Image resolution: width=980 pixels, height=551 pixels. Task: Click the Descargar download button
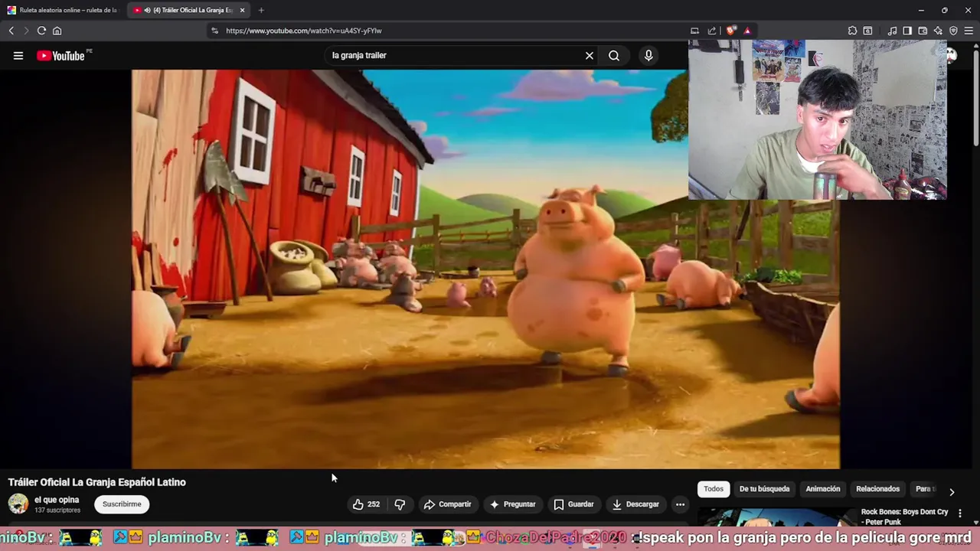pyautogui.click(x=635, y=504)
